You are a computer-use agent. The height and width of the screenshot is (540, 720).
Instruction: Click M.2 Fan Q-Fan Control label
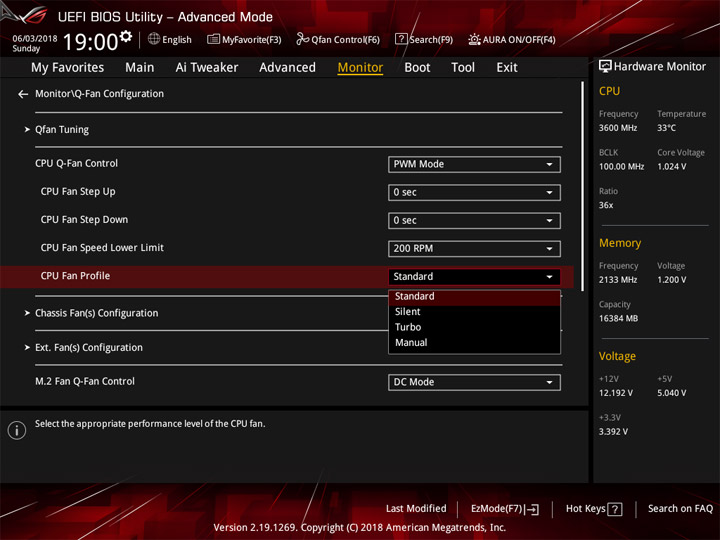85,381
